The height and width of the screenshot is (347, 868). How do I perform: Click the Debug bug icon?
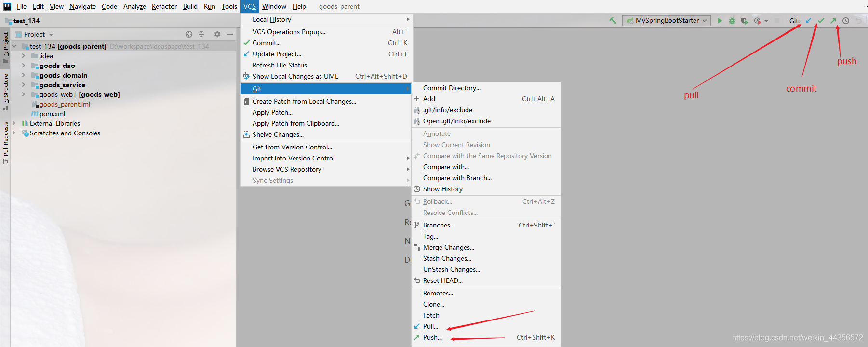(x=732, y=21)
